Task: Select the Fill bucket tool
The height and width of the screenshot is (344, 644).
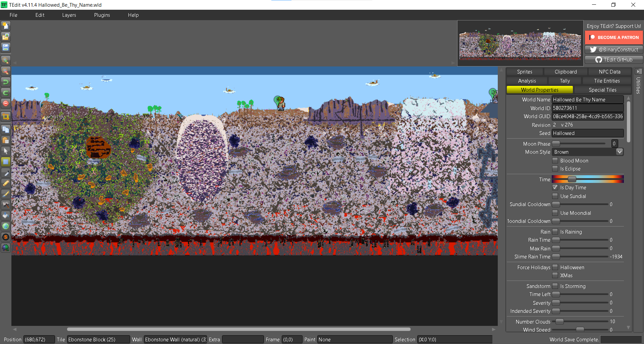Action: [6, 215]
